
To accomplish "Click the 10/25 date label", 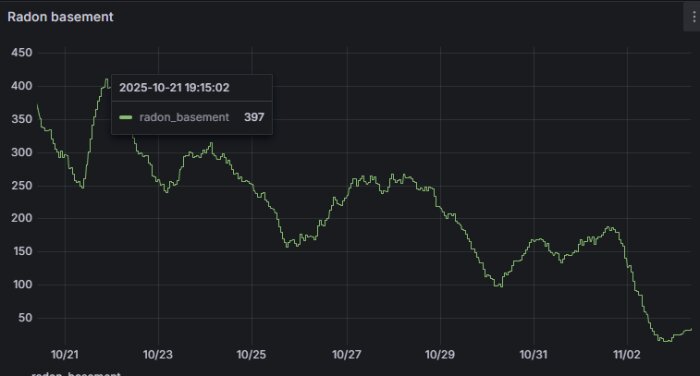I will [251, 355].
